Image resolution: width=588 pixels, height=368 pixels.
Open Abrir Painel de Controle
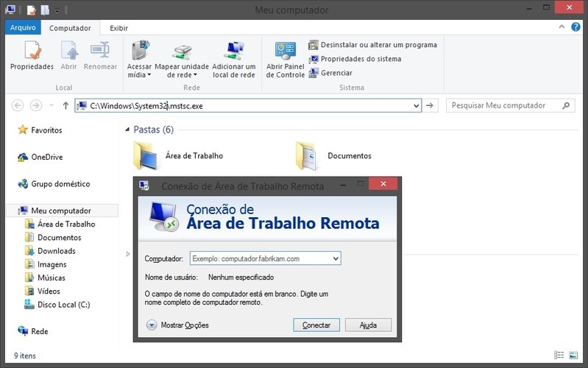286,60
